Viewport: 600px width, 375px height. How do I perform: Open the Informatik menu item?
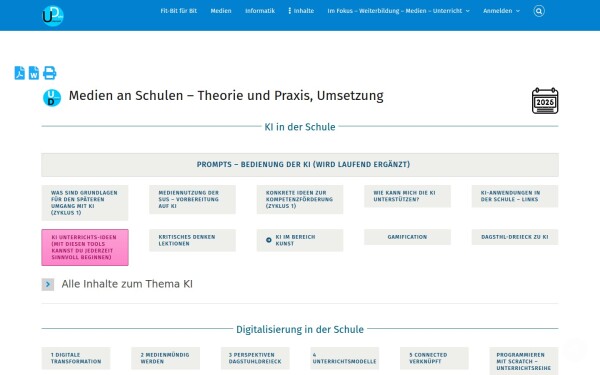click(260, 11)
